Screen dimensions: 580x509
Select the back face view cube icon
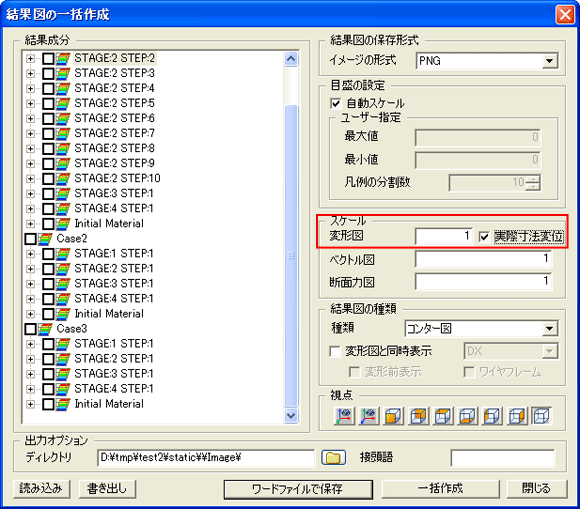[419, 416]
